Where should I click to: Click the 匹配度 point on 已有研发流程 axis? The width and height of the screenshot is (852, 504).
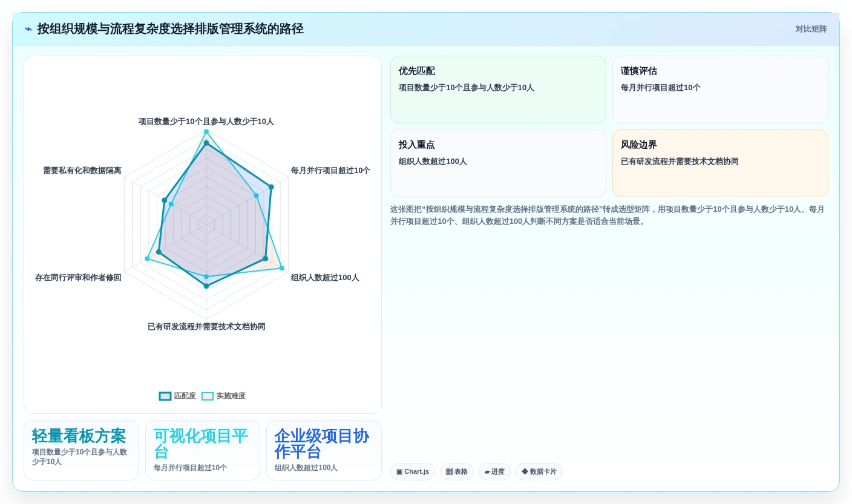click(206, 286)
